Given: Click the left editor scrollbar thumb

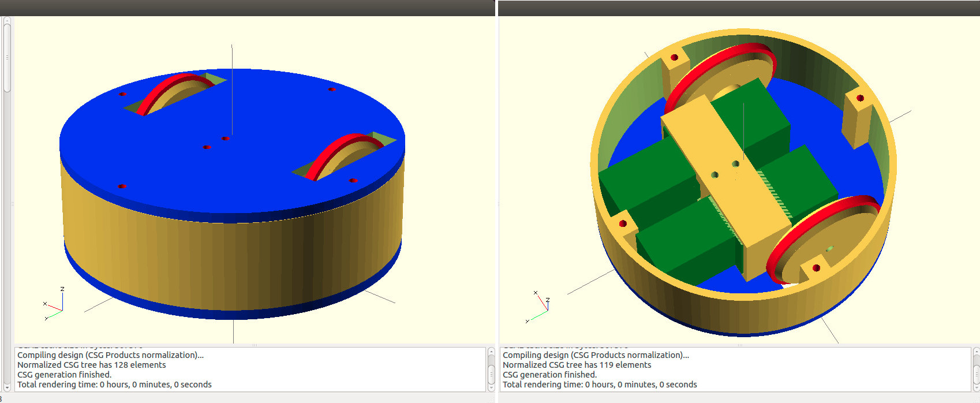Looking at the screenshot, I should [7, 58].
